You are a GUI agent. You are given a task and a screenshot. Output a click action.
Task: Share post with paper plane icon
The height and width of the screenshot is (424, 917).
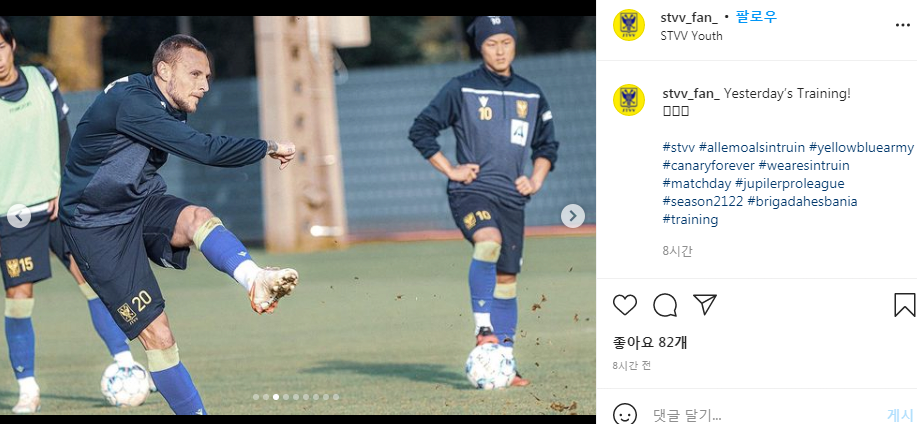[705, 305]
